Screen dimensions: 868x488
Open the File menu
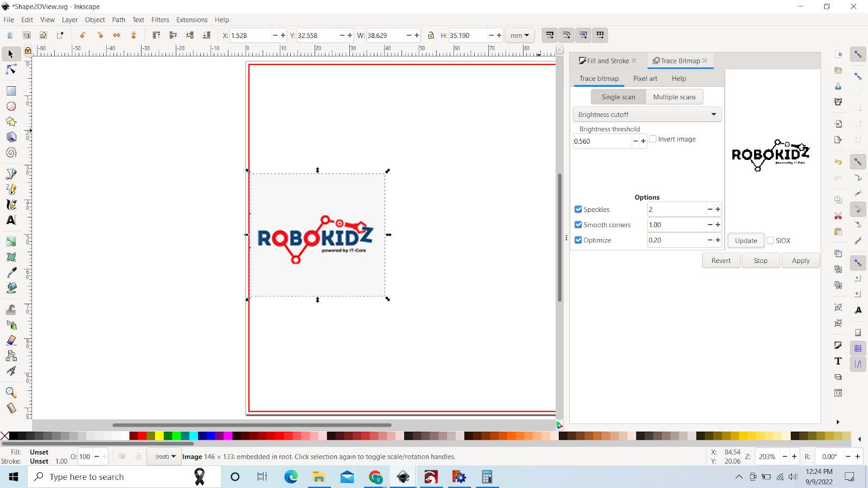pos(9,20)
